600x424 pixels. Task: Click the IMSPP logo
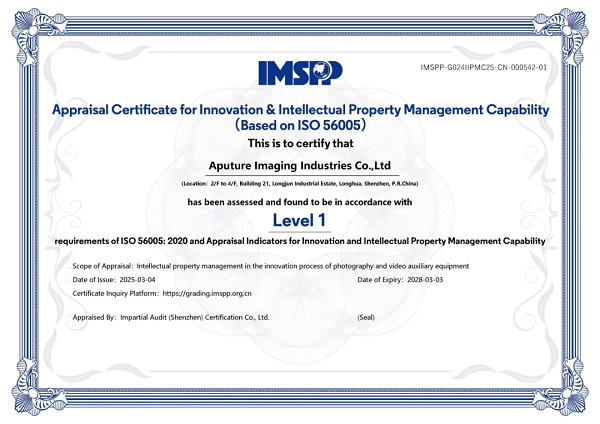[x=300, y=73]
